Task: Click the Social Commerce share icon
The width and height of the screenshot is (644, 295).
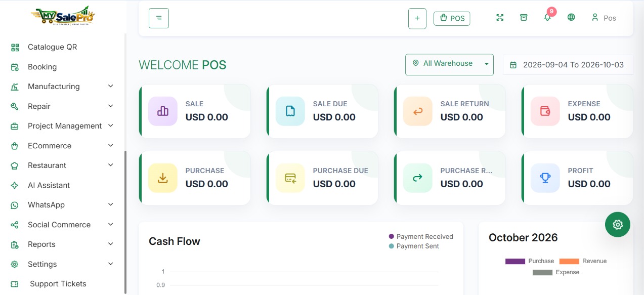Action: (15, 225)
